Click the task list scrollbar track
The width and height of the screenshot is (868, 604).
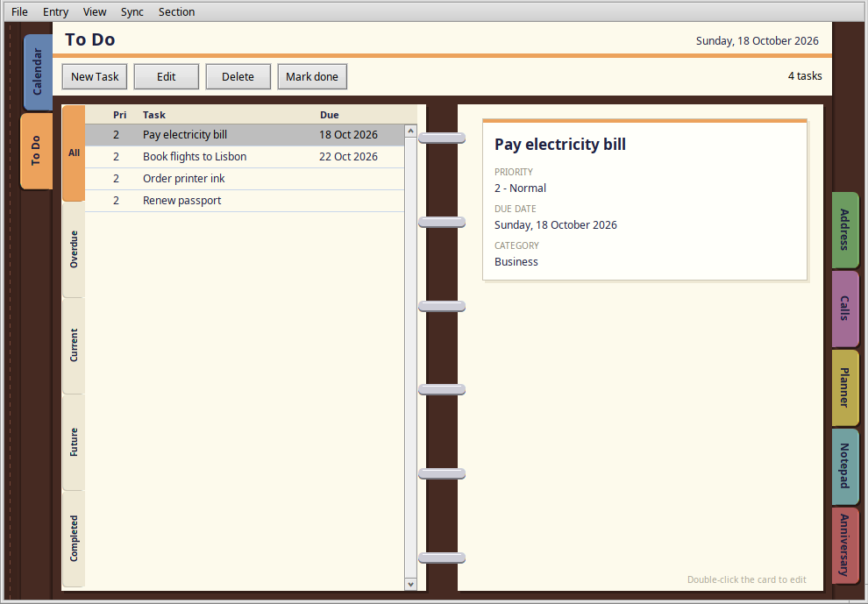(x=410, y=358)
